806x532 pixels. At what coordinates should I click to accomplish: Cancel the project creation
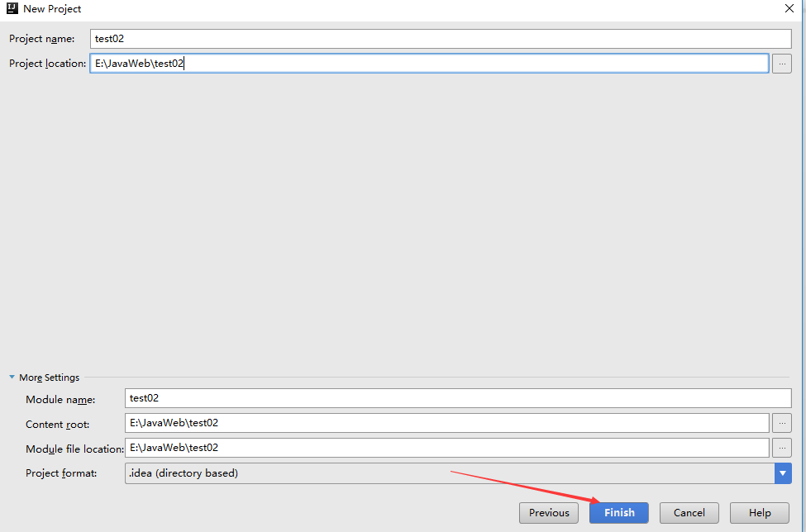[689, 513]
